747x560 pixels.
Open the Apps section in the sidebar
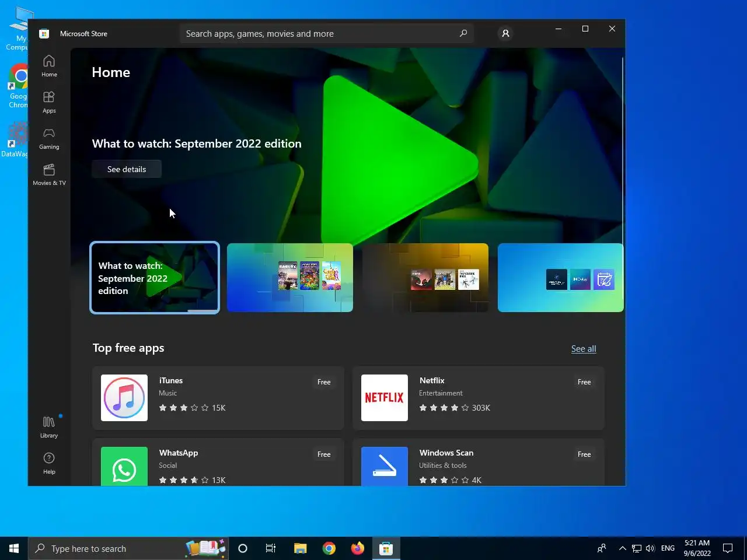49,101
